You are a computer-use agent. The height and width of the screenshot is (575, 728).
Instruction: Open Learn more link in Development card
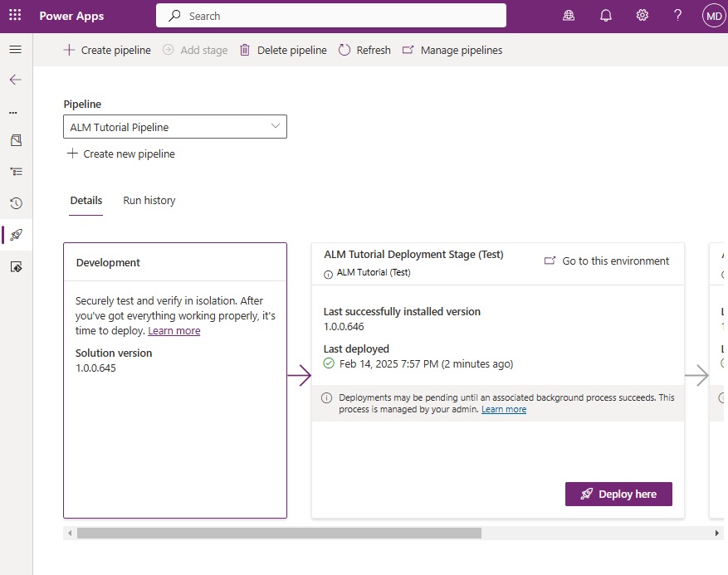174,331
